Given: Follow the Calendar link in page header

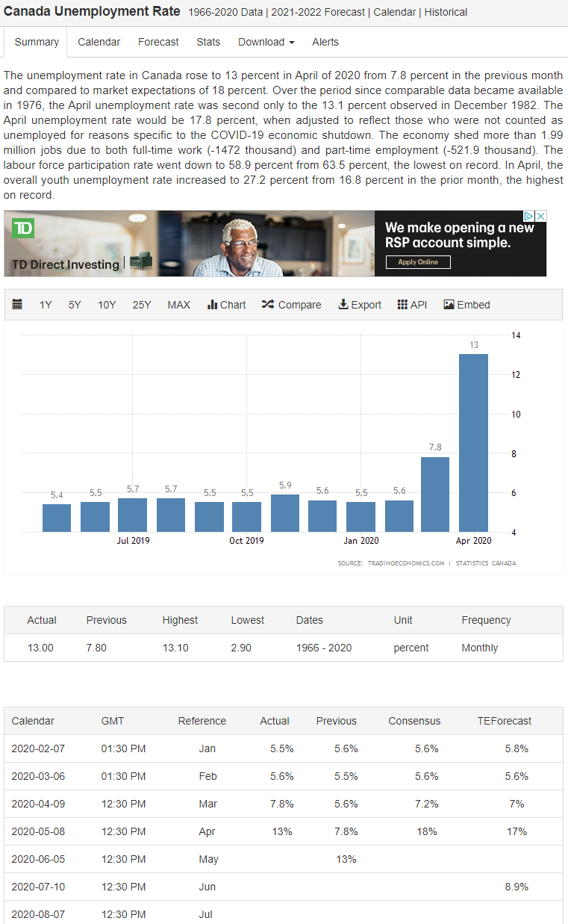Looking at the screenshot, I should click(396, 12).
